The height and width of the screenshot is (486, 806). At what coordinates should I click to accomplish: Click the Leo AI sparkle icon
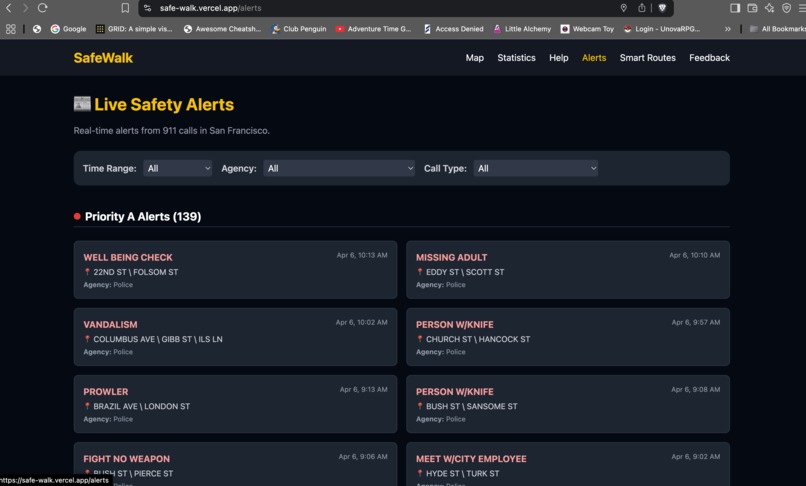(770, 8)
